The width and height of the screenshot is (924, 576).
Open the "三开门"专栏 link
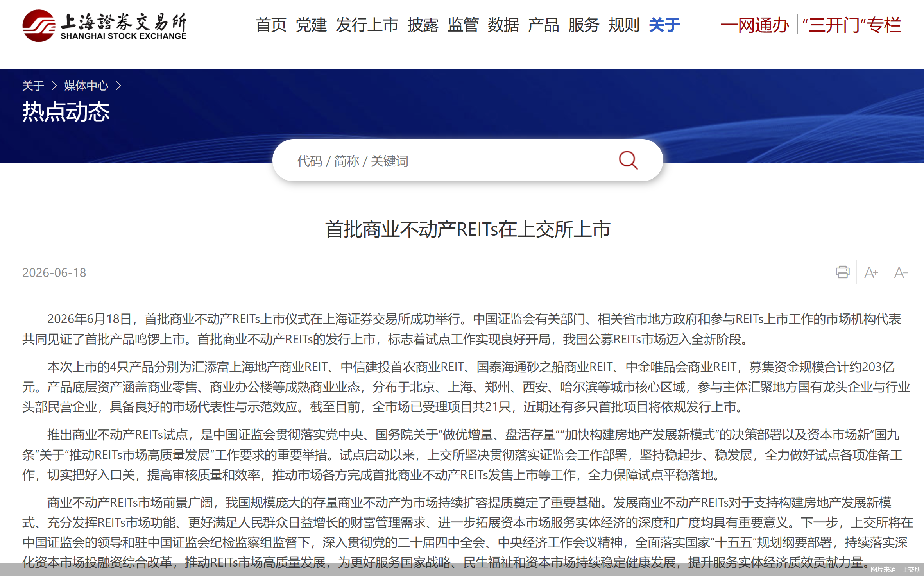click(x=852, y=25)
